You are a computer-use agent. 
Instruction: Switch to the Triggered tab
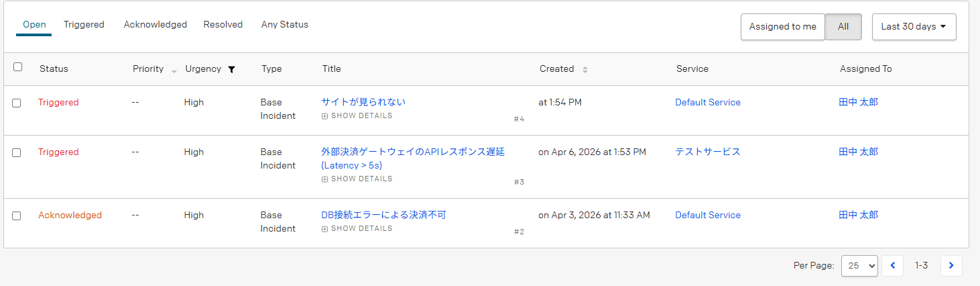pyautogui.click(x=84, y=25)
